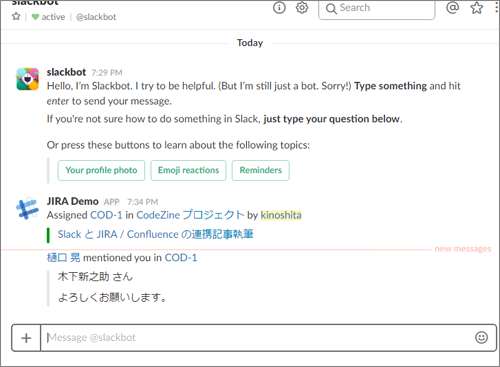Click the 樋口 晃 user link
Viewport: 500px width, 367px height.
[x=63, y=258]
